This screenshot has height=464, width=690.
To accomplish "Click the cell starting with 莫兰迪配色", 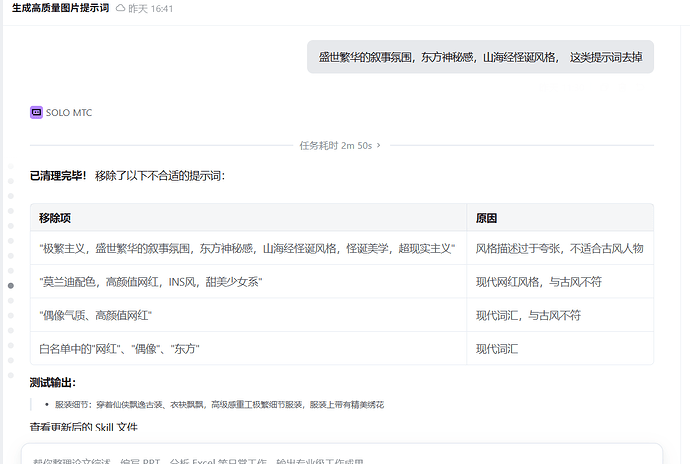I will tap(248, 282).
